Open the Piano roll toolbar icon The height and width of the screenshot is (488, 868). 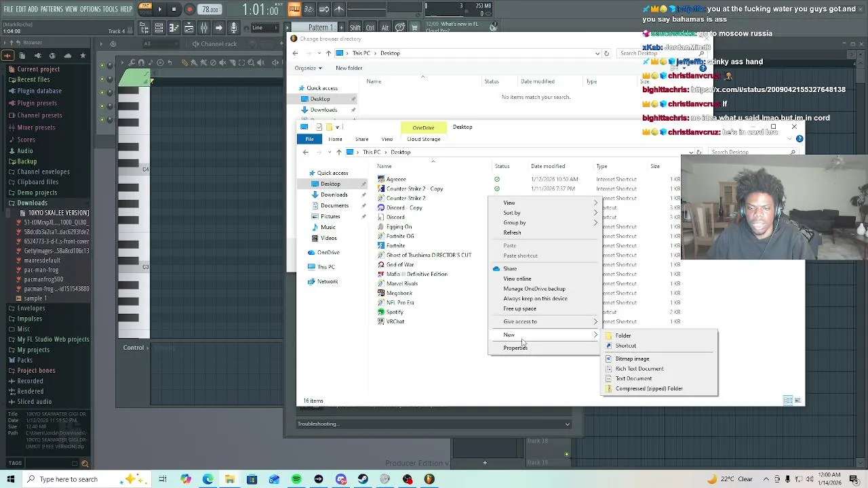tap(174, 28)
